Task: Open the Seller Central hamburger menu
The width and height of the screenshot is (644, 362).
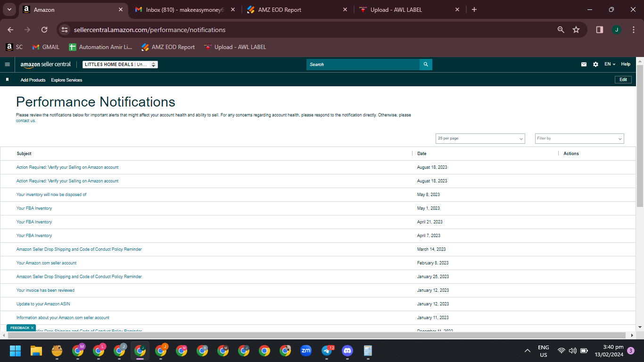Action: click(7, 65)
